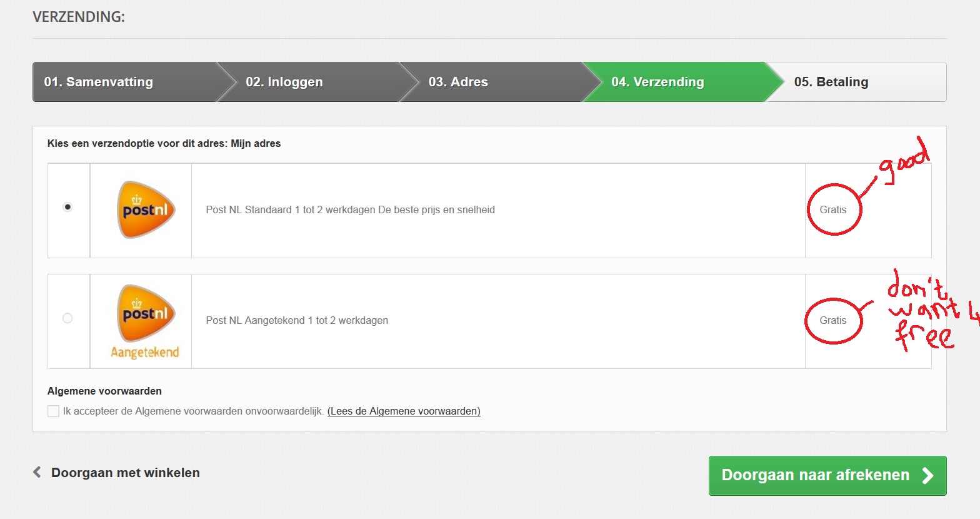
Task: Click text 'Post NL Standaard 1 tot 2 werkdagen'
Action: pyautogui.click(x=291, y=210)
